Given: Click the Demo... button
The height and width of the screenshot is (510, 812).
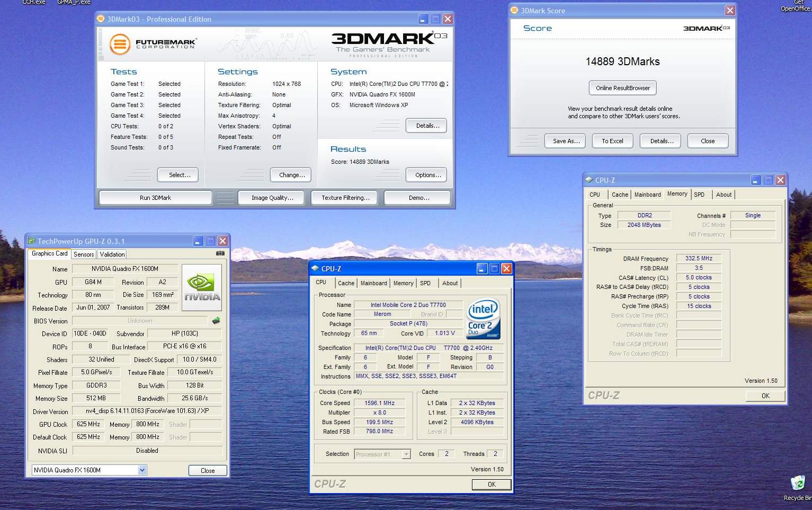Looking at the screenshot, I should pyautogui.click(x=418, y=198).
